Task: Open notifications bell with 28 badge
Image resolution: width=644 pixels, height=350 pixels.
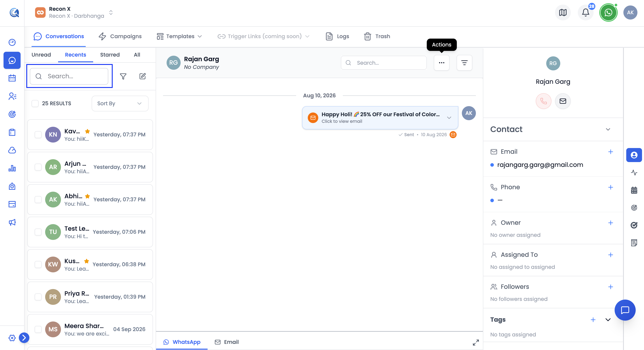Action: [585, 12]
